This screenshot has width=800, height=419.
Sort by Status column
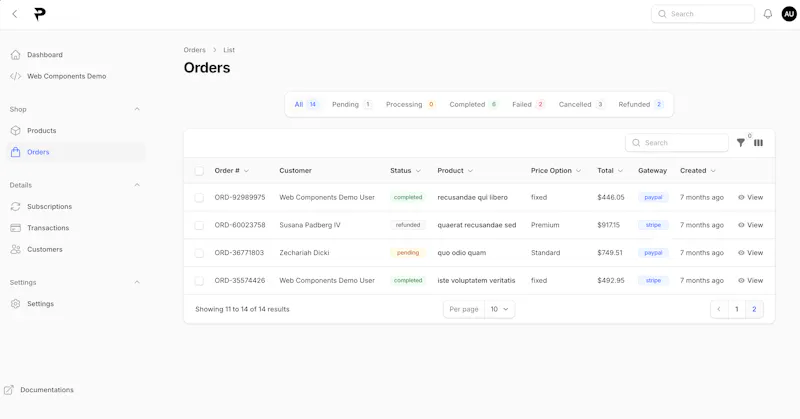pyautogui.click(x=406, y=170)
